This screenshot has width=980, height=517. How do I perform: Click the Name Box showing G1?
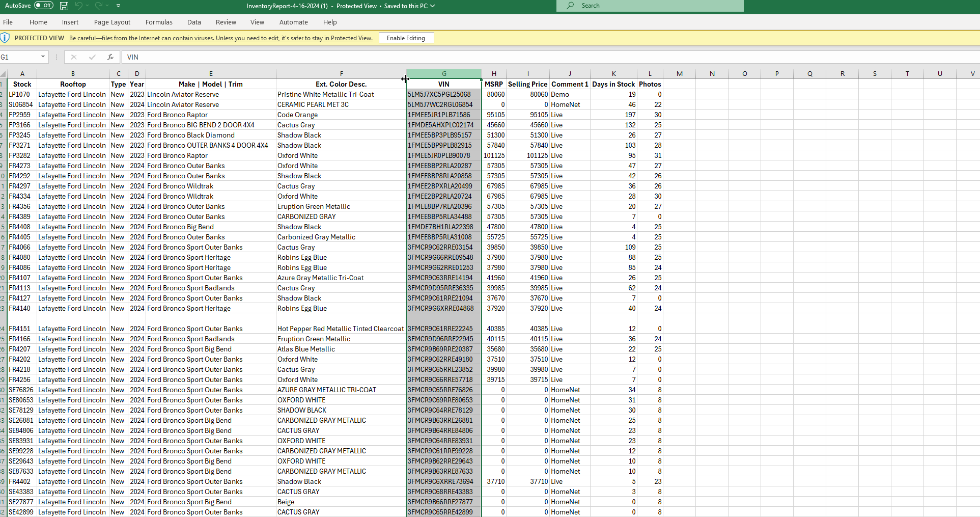[x=19, y=57]
